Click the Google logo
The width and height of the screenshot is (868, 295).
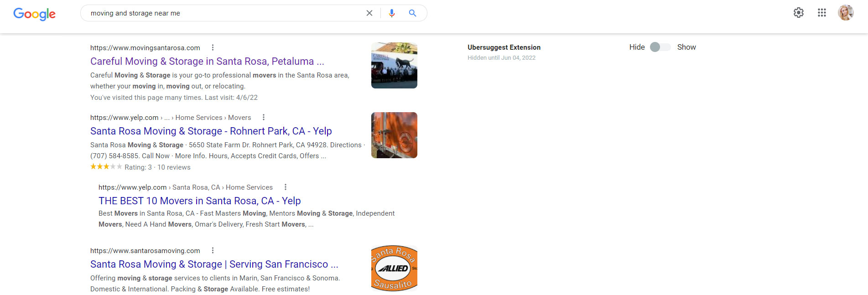pyautogui.click(x=34, y=14)
